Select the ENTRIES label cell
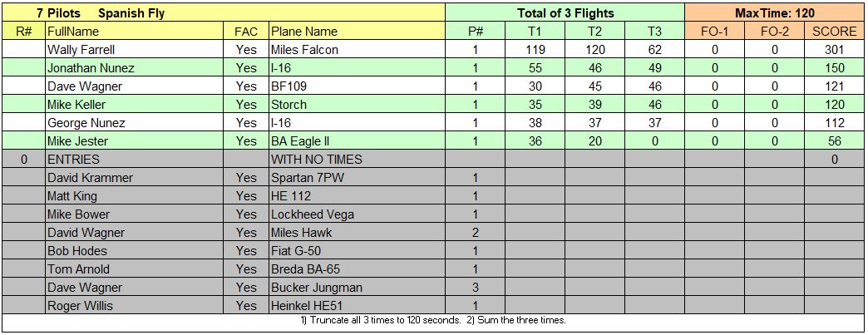 [135, 159]
